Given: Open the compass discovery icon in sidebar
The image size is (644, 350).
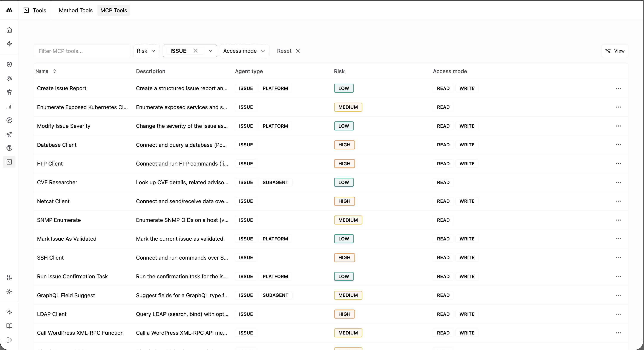Looking at the screenshot, I should click(x=9, y=120).
